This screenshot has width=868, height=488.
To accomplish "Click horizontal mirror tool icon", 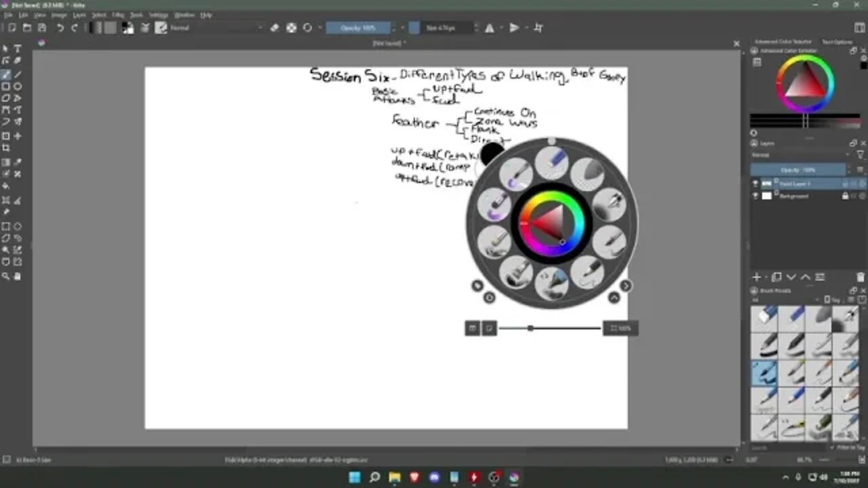I will click(x=489, y=28).
